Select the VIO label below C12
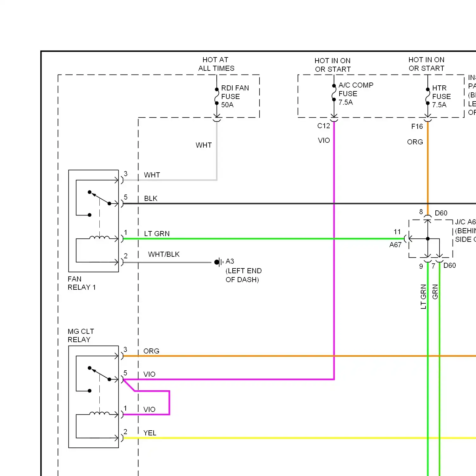The width and height of the screenshot is (476, 476). (324, 140)
